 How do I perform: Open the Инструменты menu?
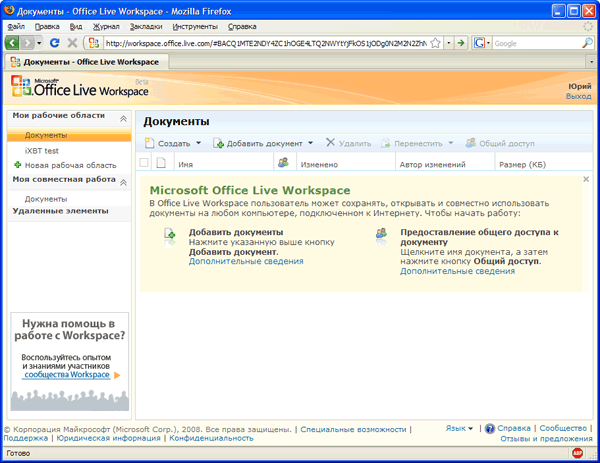(195, 26)
